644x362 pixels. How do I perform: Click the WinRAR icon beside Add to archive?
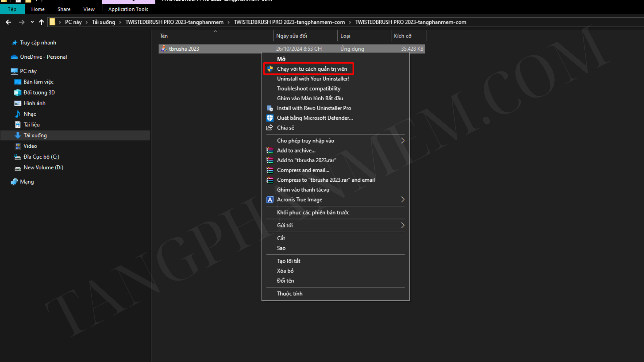(270, 150)
